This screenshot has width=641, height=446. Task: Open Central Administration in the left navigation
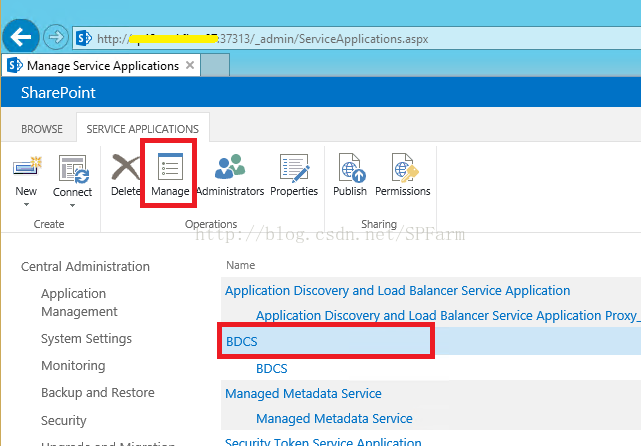[85, 267]
